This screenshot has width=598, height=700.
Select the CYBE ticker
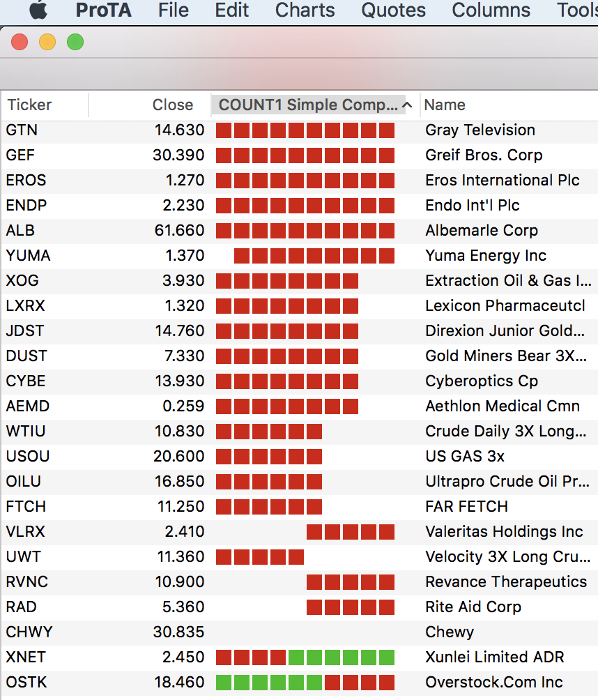(x=25, y=381)
